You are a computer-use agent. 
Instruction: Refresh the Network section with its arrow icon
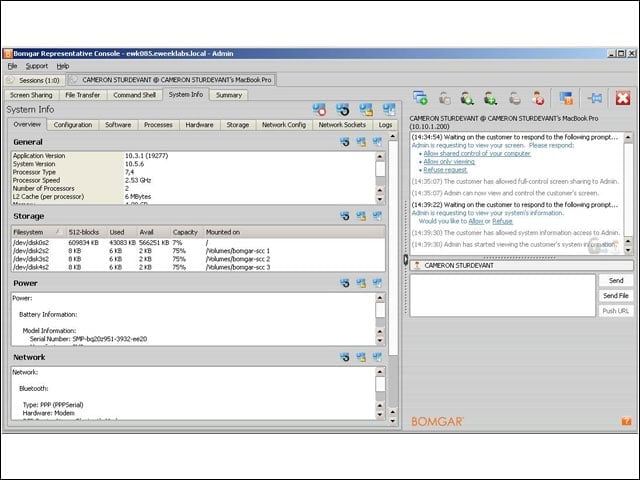(x=345, y=357)
